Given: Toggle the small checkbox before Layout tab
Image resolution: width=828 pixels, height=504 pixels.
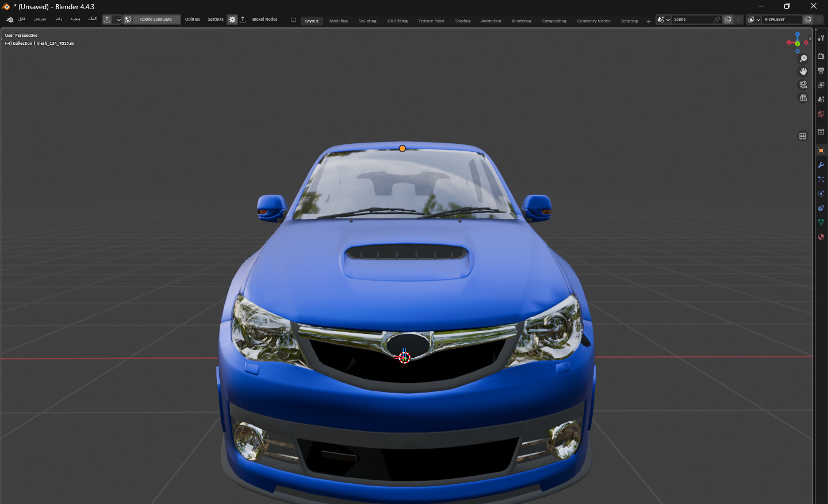Looking at the screenshot, I should point(293,20).
